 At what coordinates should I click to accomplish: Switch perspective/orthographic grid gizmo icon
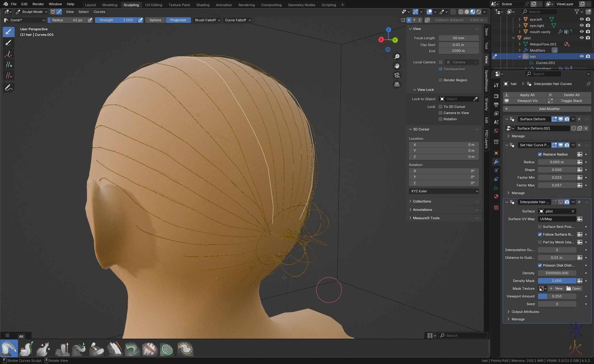click(x=397, y=84)
